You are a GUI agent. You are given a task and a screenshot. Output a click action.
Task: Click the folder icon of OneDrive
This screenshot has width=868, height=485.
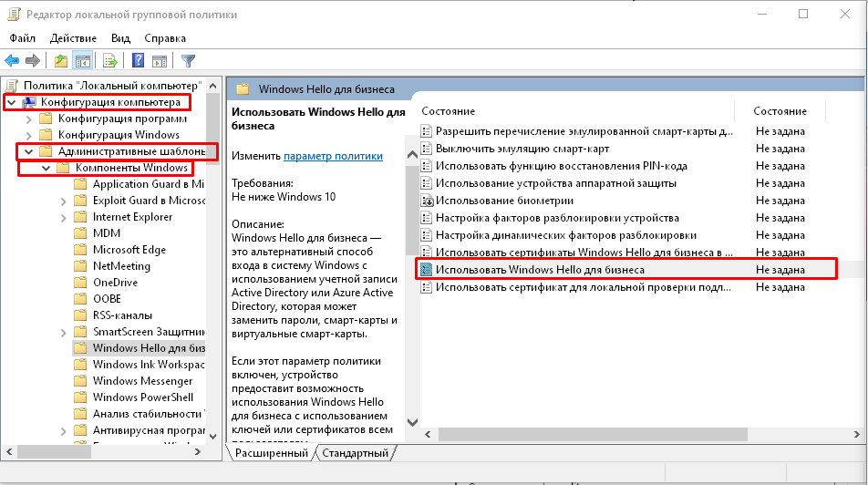tap(81, 283)
